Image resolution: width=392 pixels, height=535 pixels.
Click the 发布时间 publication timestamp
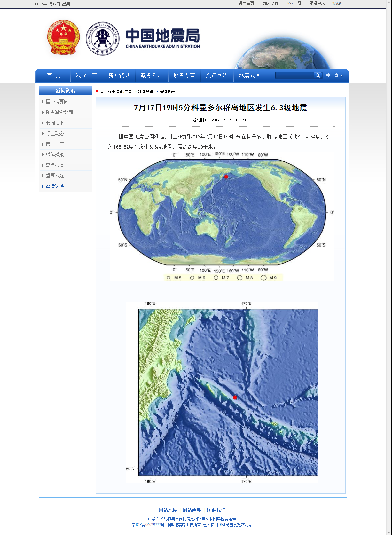pyautogui.click(x=220, y=120)
